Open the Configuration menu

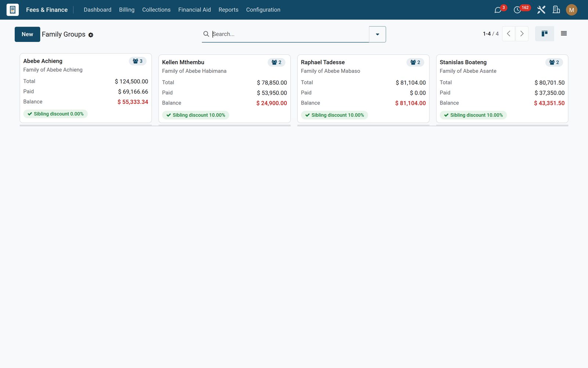263,10
